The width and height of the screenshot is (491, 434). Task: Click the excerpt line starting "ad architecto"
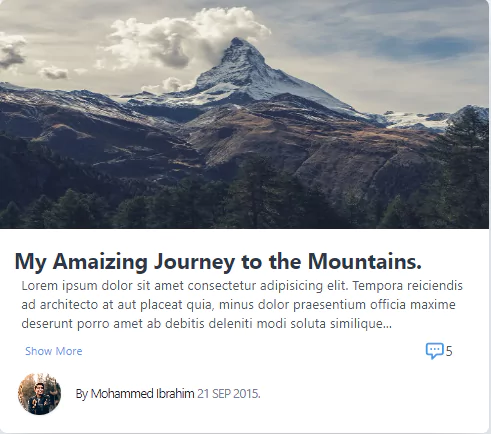tap(238, 305)
